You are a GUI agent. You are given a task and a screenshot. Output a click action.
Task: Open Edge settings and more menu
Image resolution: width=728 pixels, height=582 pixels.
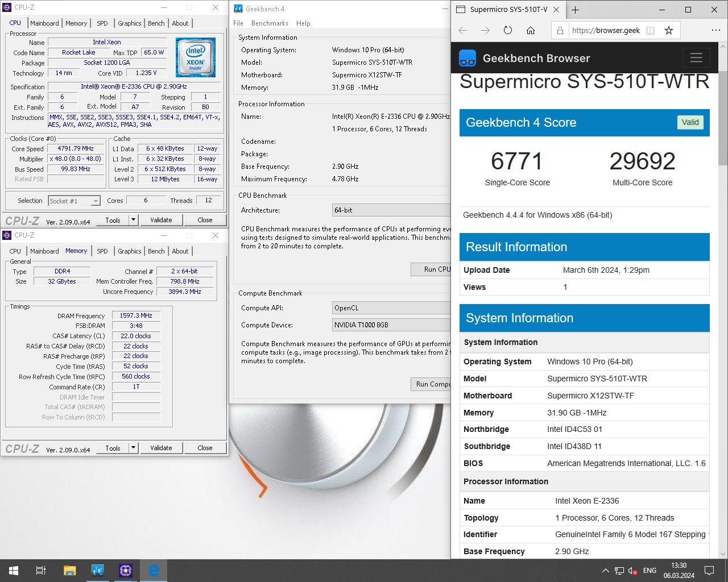pos(716,31)
